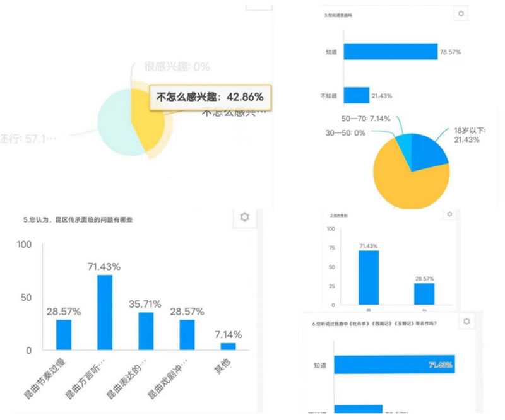This screenshot has height=420, width=505.
Task: Click the 35.71% value label
Action: click(145, 304)
